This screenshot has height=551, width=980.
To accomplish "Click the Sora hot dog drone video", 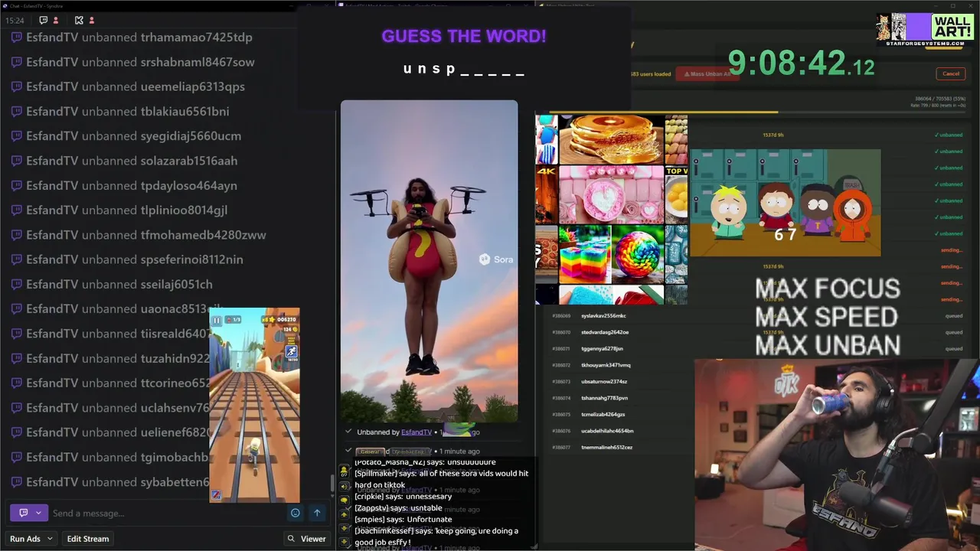I will (429, 261).
